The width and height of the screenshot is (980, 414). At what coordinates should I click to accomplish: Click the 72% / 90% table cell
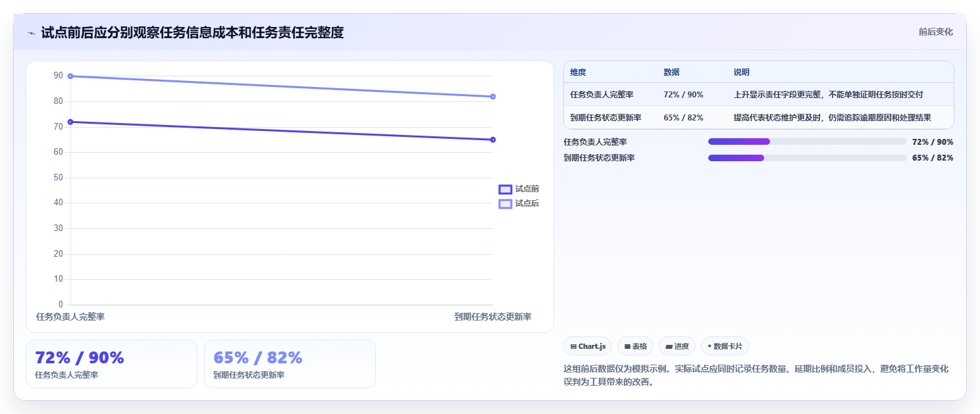tap(684, 95)
